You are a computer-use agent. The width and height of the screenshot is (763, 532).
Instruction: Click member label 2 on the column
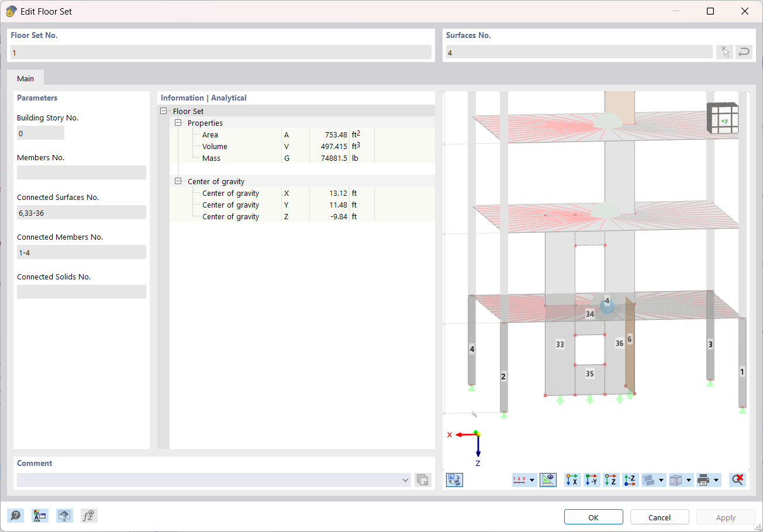coord(503,376)
